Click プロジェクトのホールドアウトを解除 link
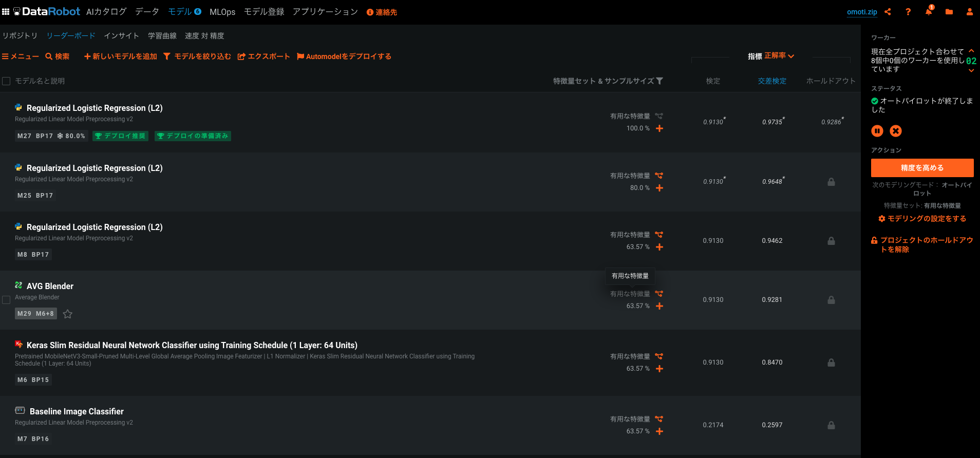The image size is (980, 458). (922, 244)
